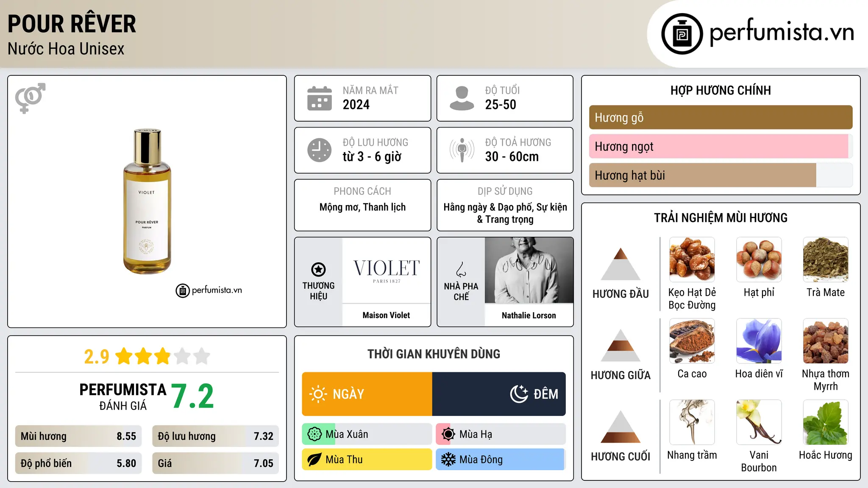Click the style text Mộng mơ, Thanh lịch
This screenshot has height=488, width=868.
click(362, 207)
